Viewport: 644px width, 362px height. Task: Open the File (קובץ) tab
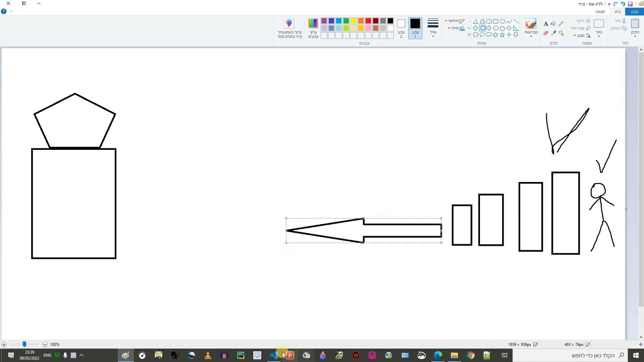tap(634, 12)
